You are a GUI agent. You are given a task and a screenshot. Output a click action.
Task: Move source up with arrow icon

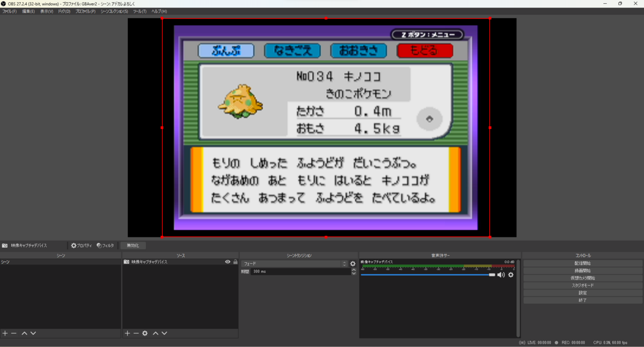click(155, 333)
